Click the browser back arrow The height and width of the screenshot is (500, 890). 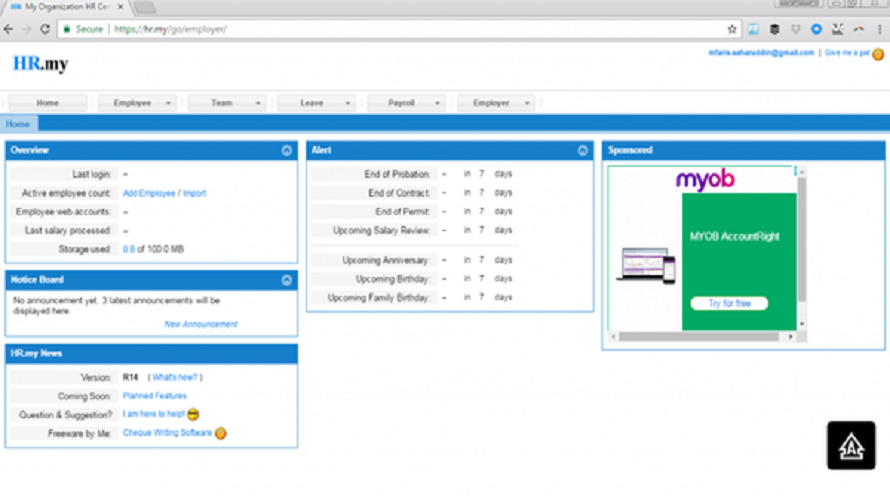tap(9, 29)
